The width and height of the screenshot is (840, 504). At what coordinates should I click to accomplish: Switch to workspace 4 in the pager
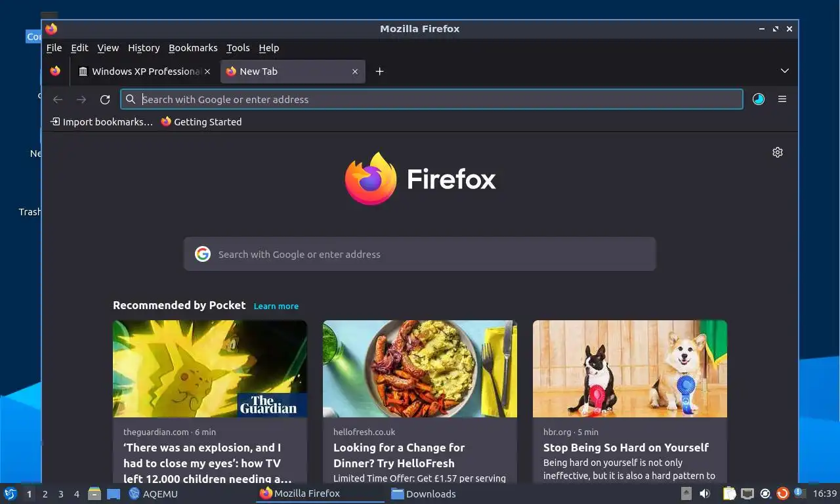[x=77, y=494]
